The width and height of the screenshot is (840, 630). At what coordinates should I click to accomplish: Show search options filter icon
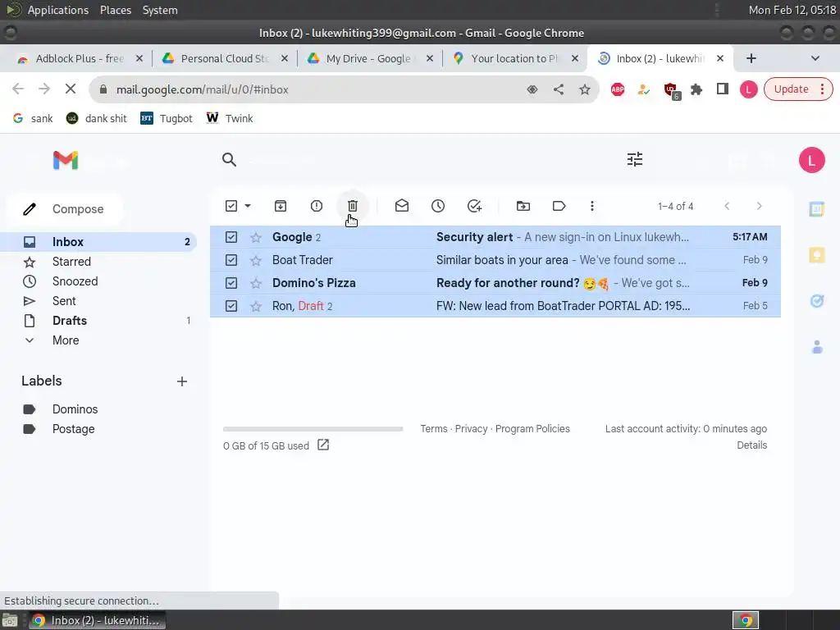[x=635, y=160]
